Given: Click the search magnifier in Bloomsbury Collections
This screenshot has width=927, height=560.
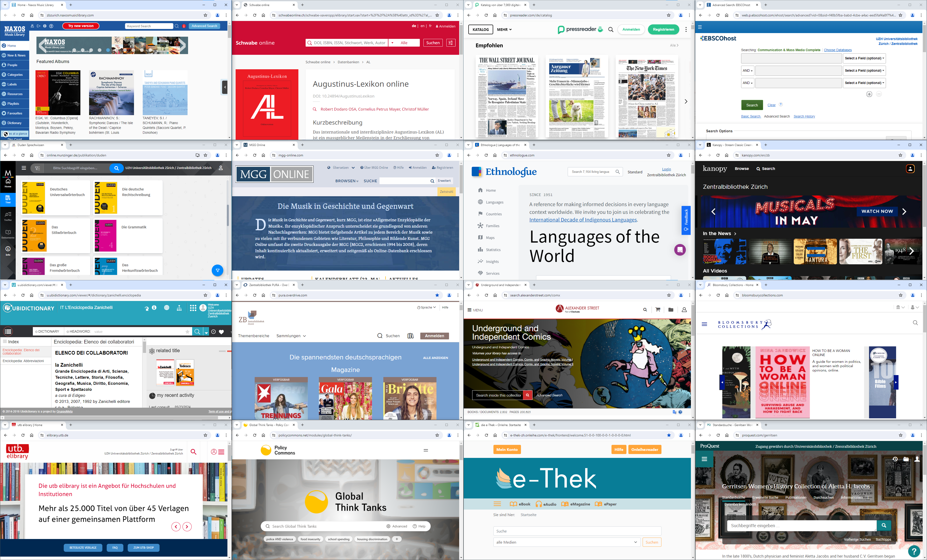Looking at the screenshot, I should click(915, 323).
